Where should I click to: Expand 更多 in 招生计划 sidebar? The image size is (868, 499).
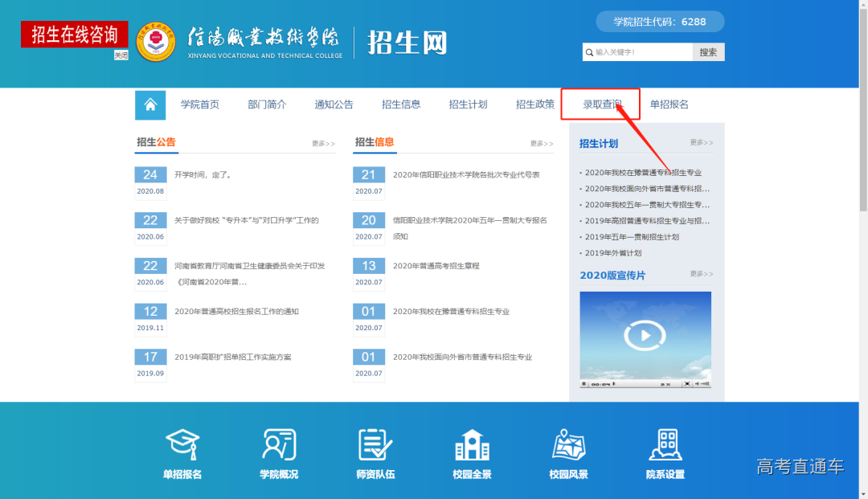click(701, 143)
